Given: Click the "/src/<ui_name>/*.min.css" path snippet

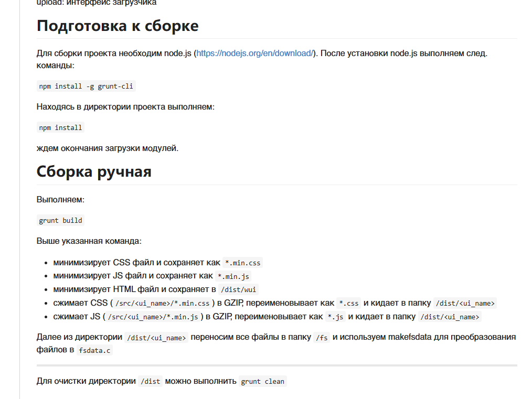Looking at the screenshot, I should tap(162, 303).
